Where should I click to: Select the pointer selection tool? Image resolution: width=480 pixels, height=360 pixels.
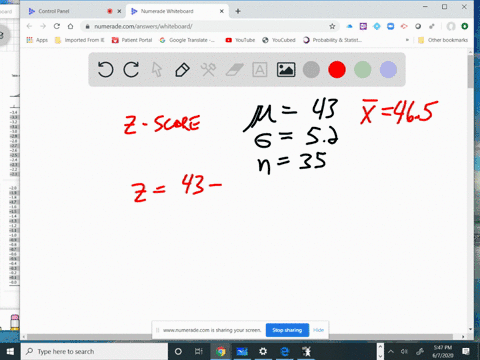coord(157,70)
